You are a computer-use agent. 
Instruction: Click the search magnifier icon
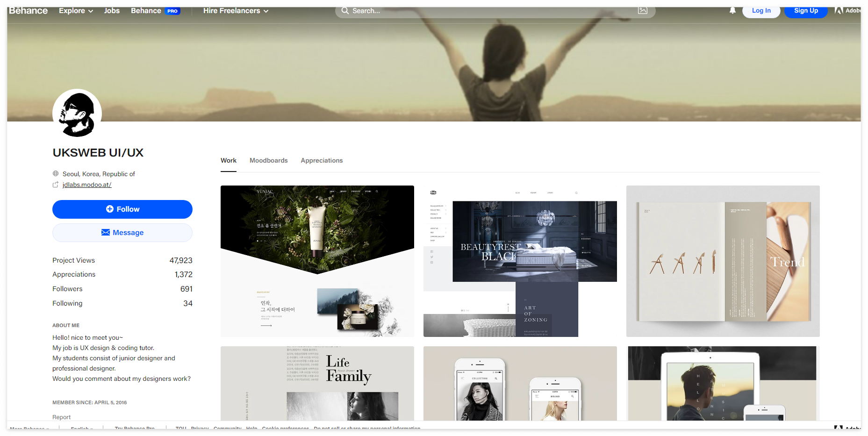(345, 10)
